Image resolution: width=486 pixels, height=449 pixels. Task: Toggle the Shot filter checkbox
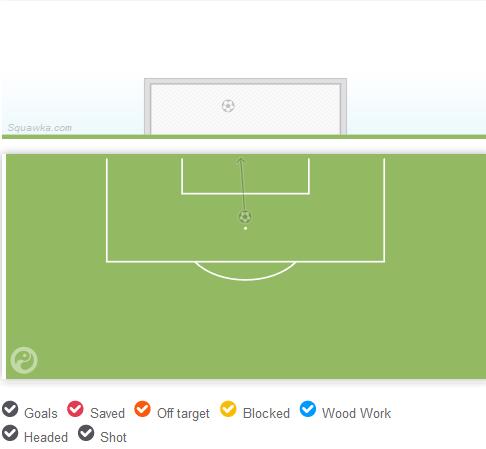86,433
